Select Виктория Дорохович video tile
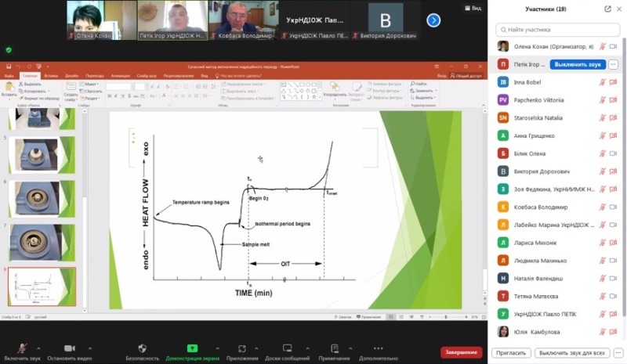Viewport: 627px width, 364px height. (386, 20)
